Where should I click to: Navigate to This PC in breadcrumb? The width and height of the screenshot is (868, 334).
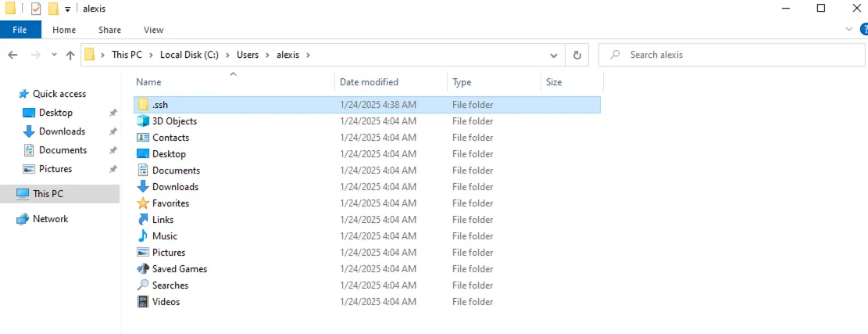[x=127, y=55]
